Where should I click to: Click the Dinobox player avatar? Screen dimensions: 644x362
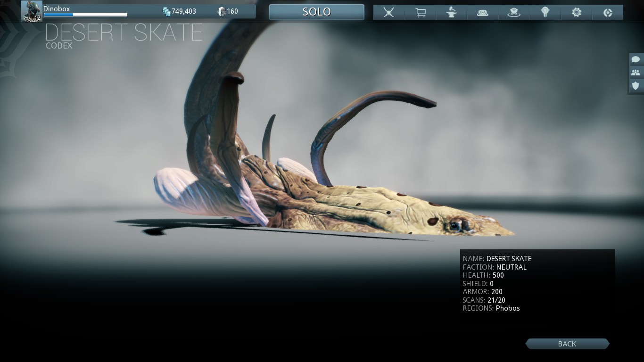32,11
